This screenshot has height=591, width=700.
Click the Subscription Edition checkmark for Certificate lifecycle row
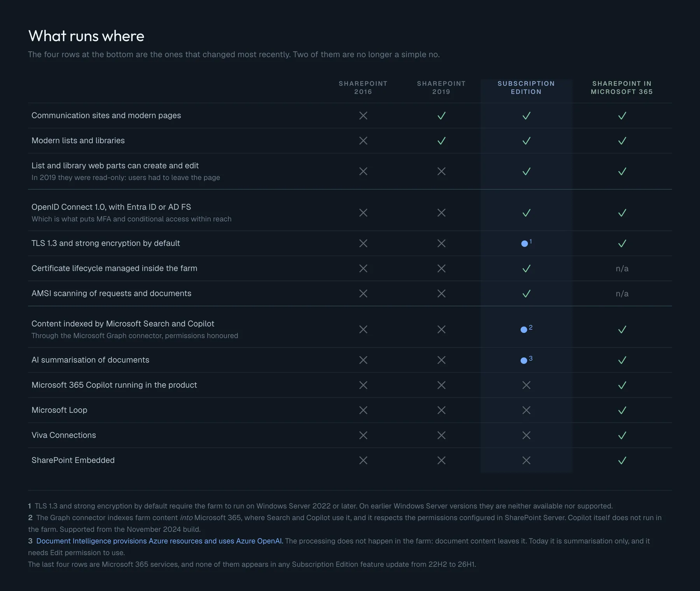[526, 268]
